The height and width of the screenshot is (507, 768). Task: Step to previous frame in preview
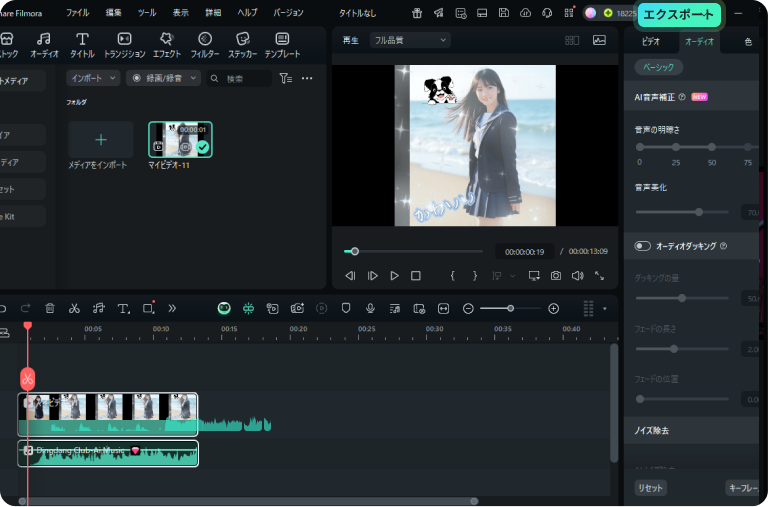(x=350, y=276)
